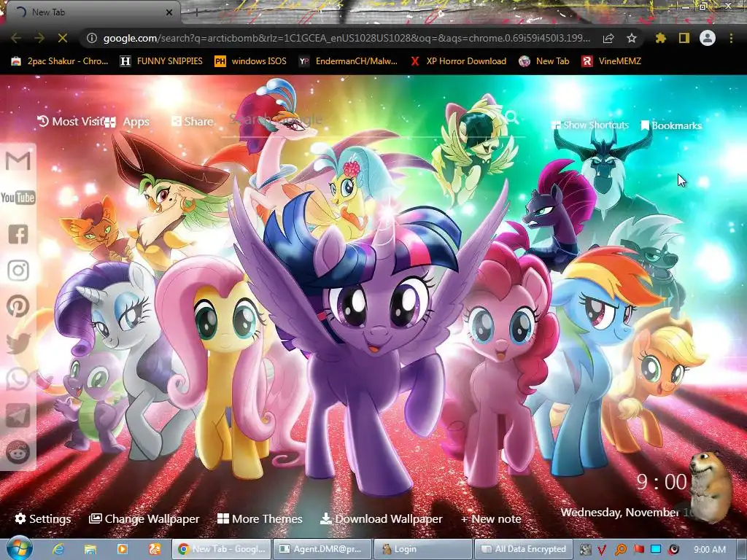Toggle Chrome side panel icon
Screen dimensions: 747x560
[684, 38]
